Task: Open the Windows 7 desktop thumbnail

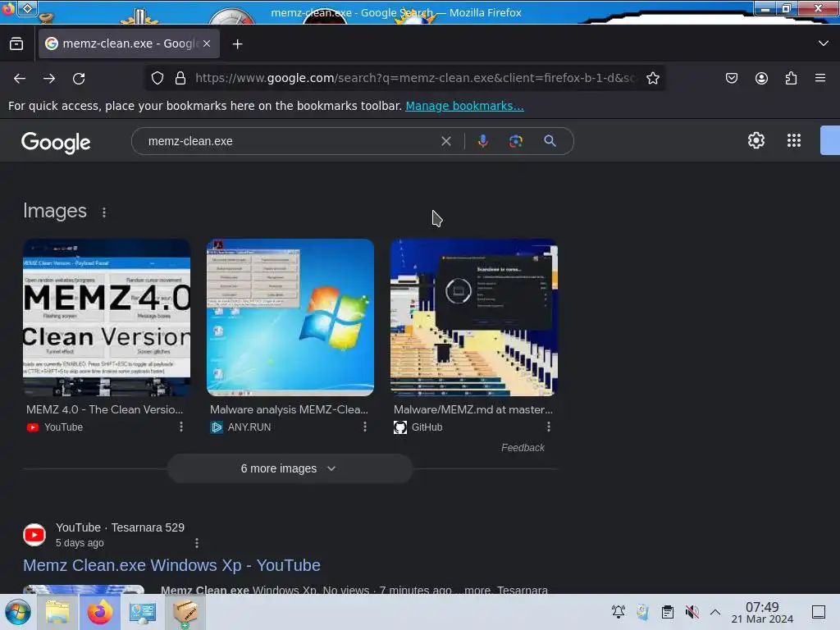Action: (x=290, y=317)
